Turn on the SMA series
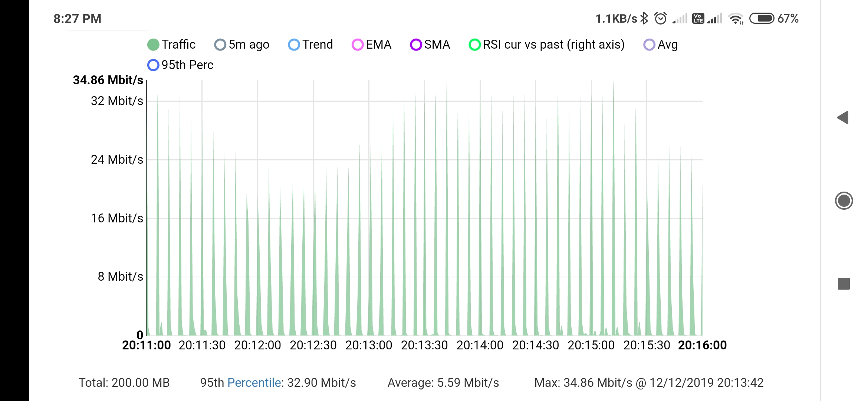868x401 pixels. pos(430,45)
